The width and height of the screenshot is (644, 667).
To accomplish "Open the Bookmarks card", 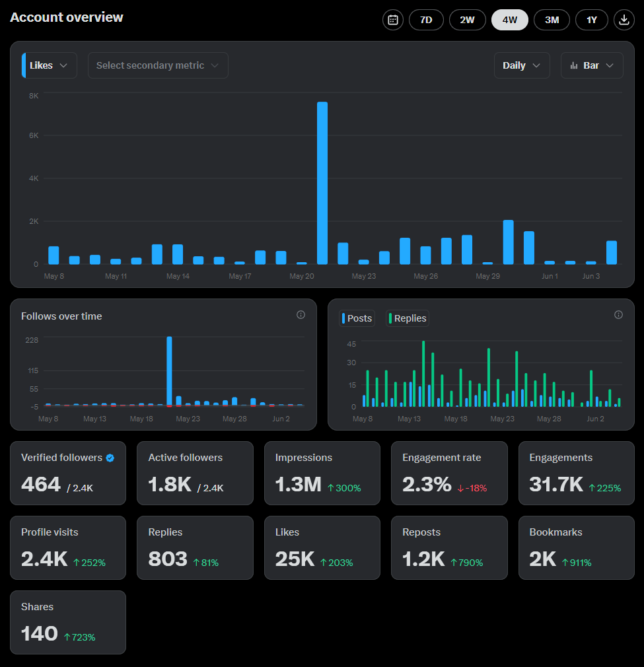I will click(577, 548).
